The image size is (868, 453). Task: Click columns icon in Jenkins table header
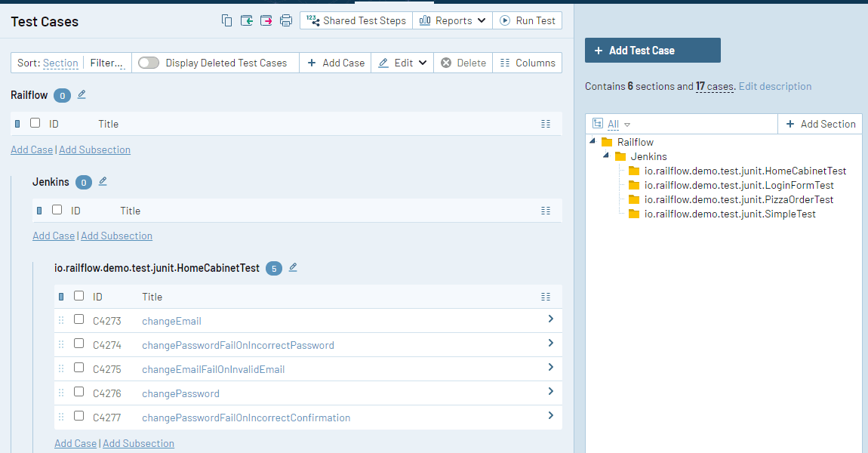545,211
